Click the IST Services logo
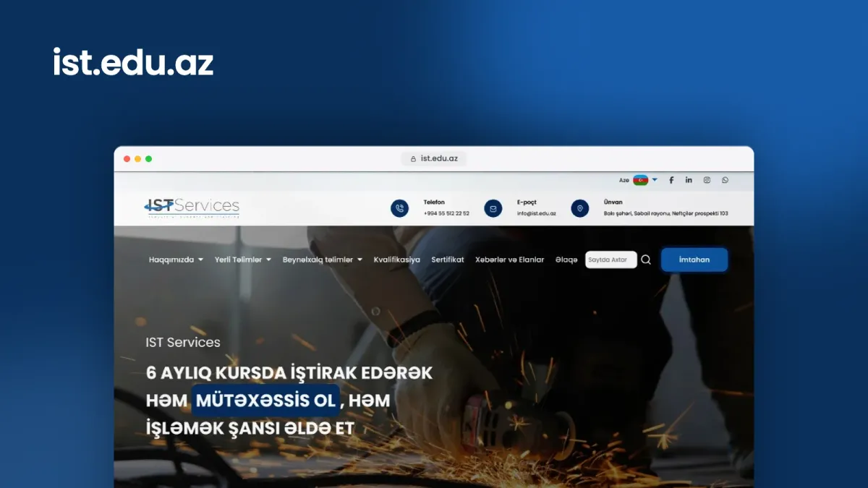The image size is (868, 488). tap(192, 207)
